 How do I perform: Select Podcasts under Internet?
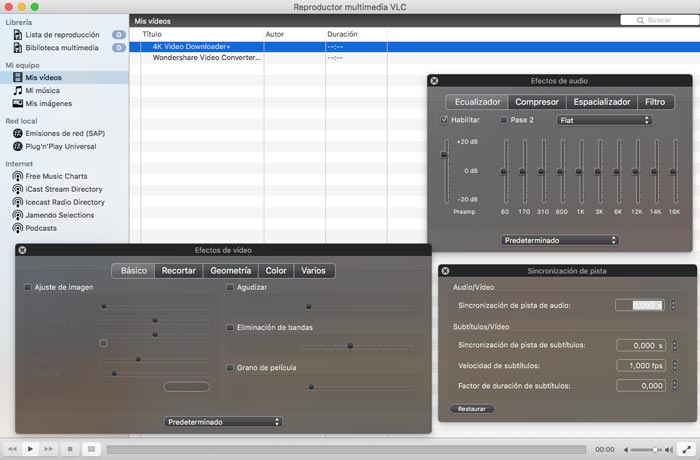[x=43, y=227]
